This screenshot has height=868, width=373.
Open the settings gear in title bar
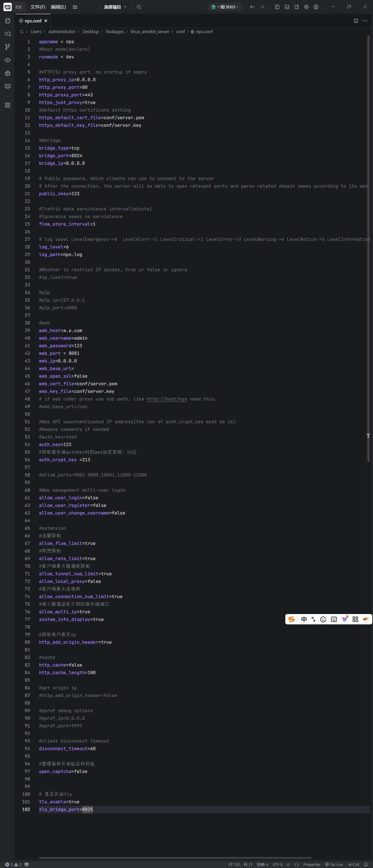pyautogui.click(x=306, y=7)
